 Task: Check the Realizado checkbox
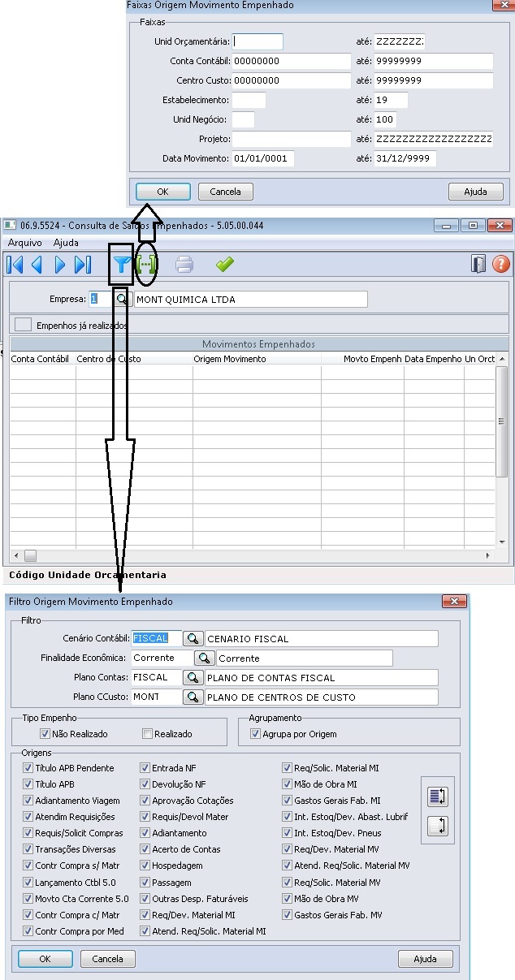[147, 734]
